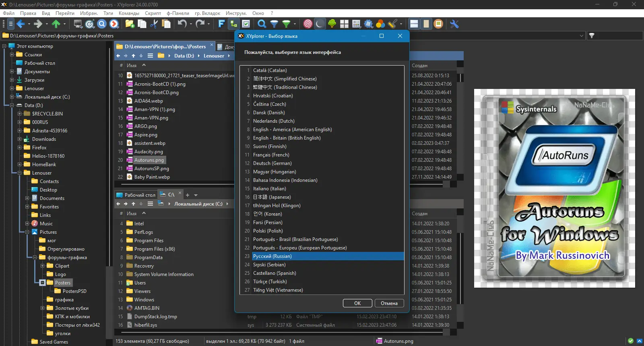Toggle dark mode with the moon icon
Viewport: 644px width, 346px height.
(x=319, y=24)
